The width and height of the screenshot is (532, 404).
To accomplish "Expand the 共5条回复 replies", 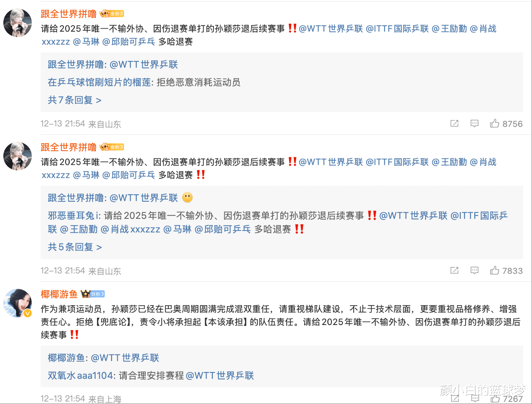I will tap(75, 247).
